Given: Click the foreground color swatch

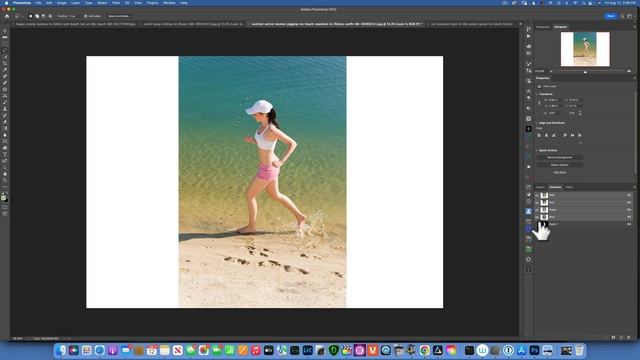Looking at the screenshot, I should click(x=4, y=198).
